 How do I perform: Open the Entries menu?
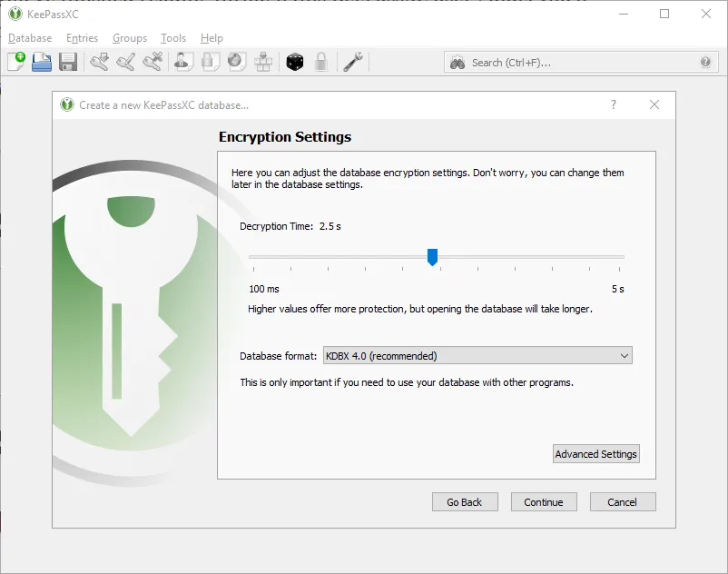point(83,38)
